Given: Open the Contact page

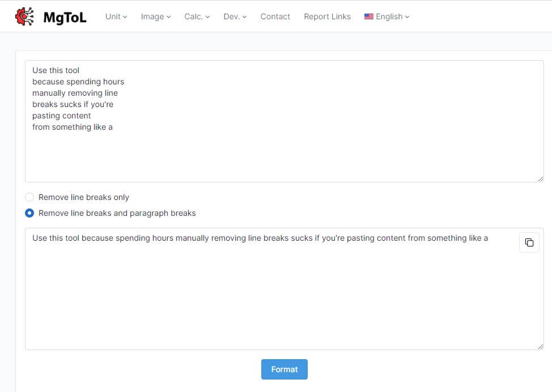Looking at the screenshot, I should tap(275, 16).
